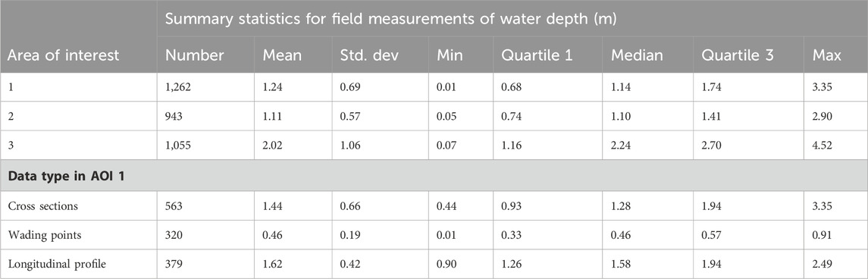Click the max value 4.52 cell
868x279 pixels.
tap(823, 145)
